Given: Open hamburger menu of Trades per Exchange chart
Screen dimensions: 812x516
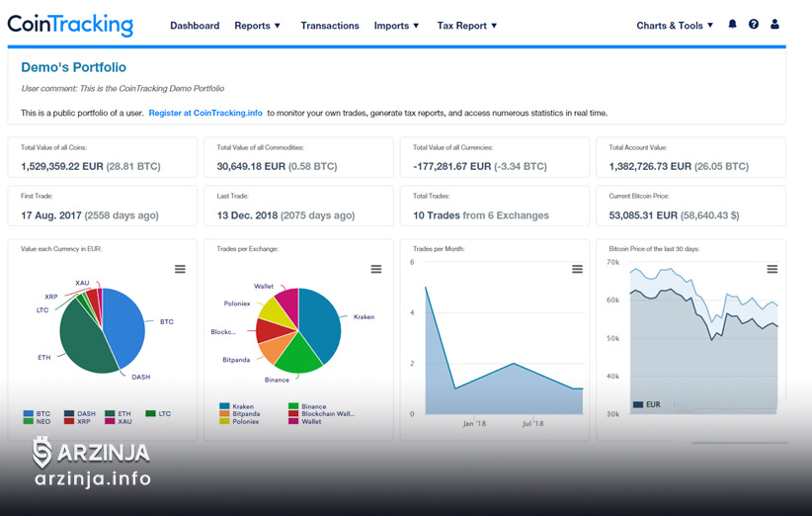Looking at the screenshot, I should click(x=376, y=269).
